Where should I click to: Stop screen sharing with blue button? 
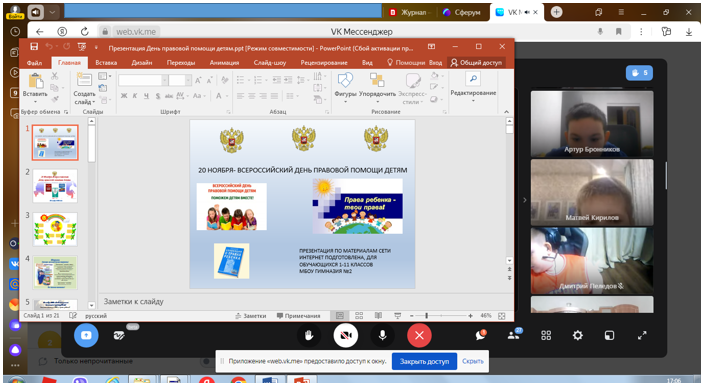click(x=86, y=335)
